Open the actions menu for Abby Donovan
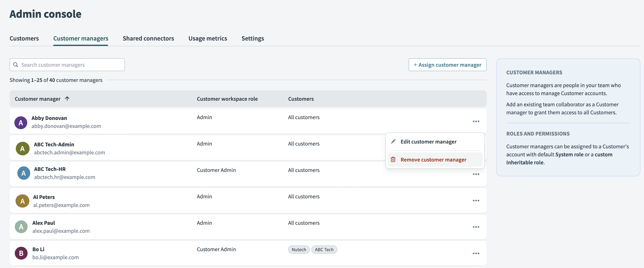The width and height of the screenshot is (644, 268). click(476, 121)
